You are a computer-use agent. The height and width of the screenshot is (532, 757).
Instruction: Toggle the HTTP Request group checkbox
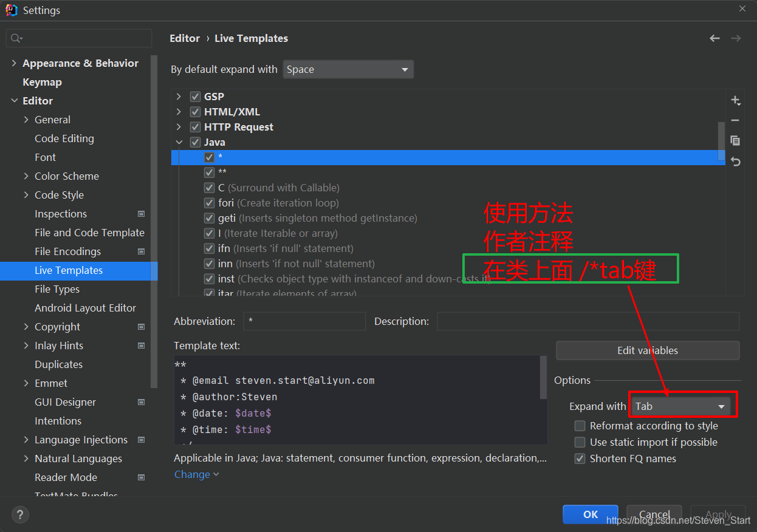click(x=196, y=127)
